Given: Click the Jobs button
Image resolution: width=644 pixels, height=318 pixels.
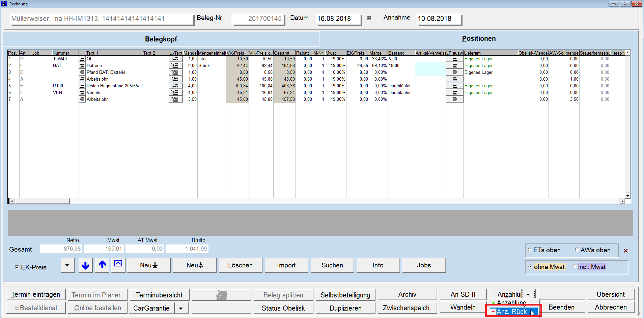Looking at the screenshot, I should coord(424,265).
